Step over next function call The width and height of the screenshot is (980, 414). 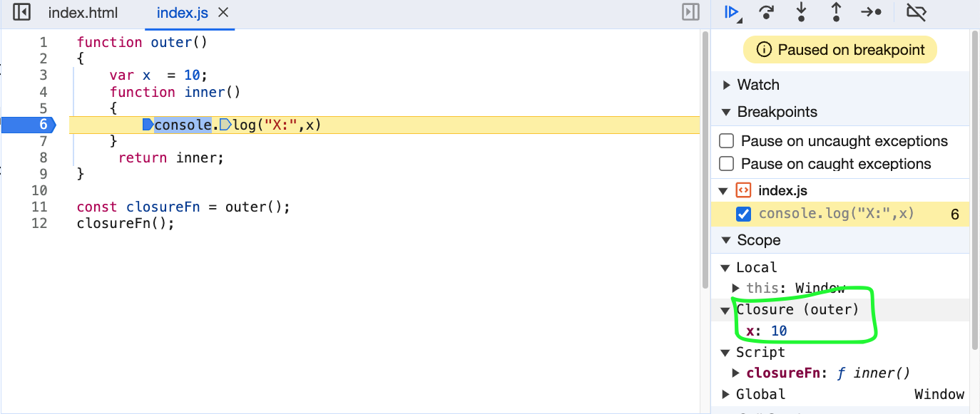766,12
